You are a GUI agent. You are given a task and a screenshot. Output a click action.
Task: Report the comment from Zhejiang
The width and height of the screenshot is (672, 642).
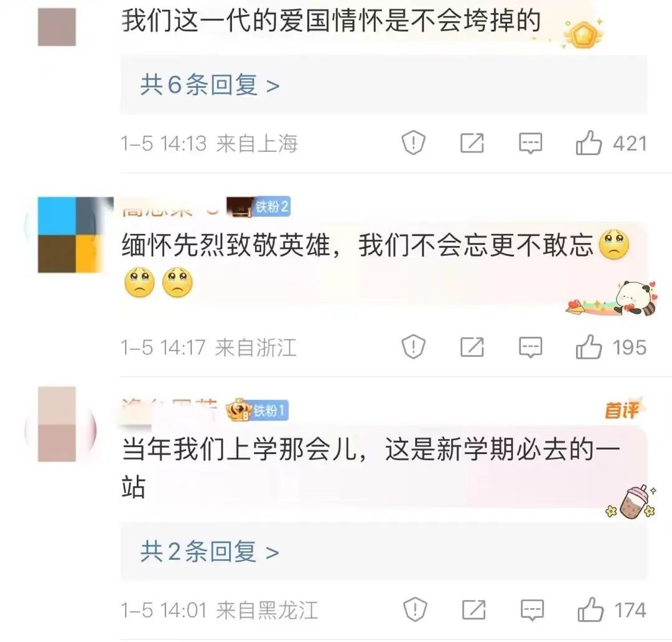tap(413, 346)
